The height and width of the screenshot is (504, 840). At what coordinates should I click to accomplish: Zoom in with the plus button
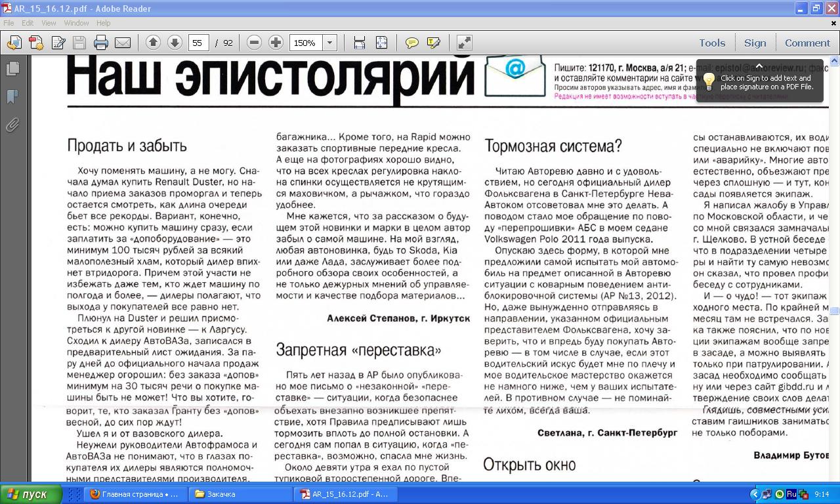point(276,43)
